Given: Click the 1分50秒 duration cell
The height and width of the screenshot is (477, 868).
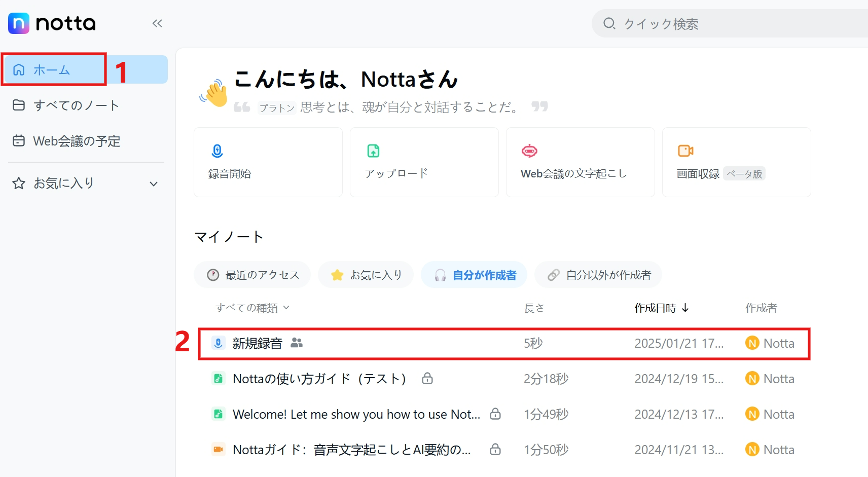Looking at the screenshot, I should click(546, 450).
